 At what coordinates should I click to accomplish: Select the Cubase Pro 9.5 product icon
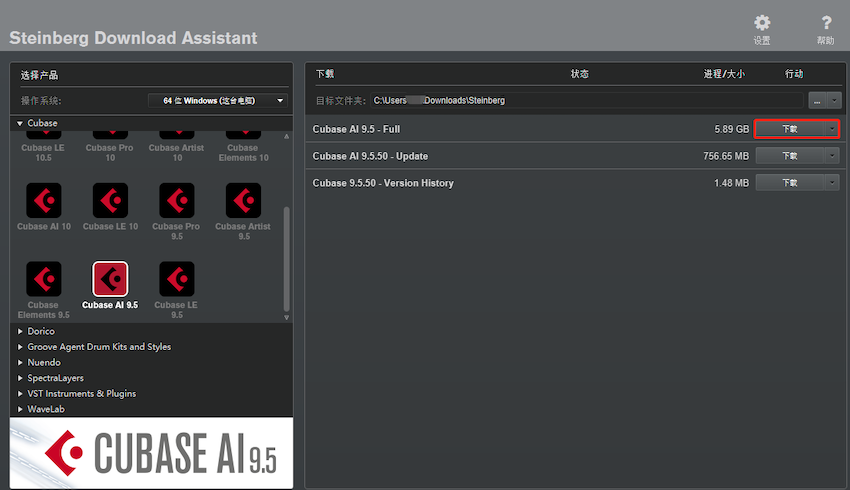pos(177,200)
